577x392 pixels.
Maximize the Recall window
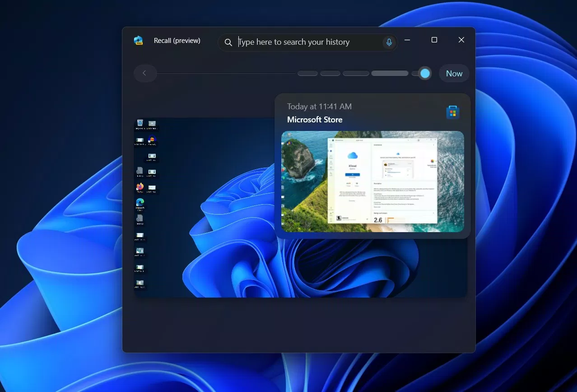pyautogui.click(x=434, y=40)
